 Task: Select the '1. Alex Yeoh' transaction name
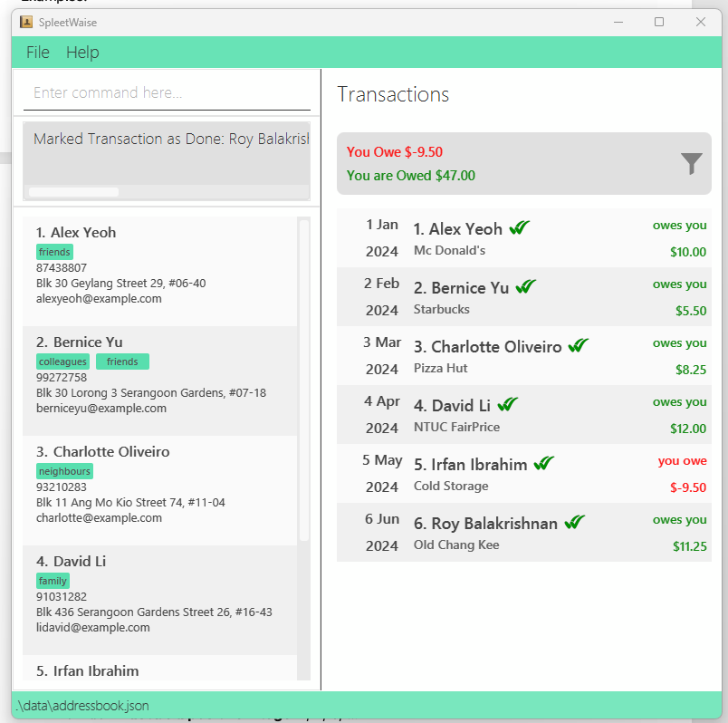click(x=458, y=229)
